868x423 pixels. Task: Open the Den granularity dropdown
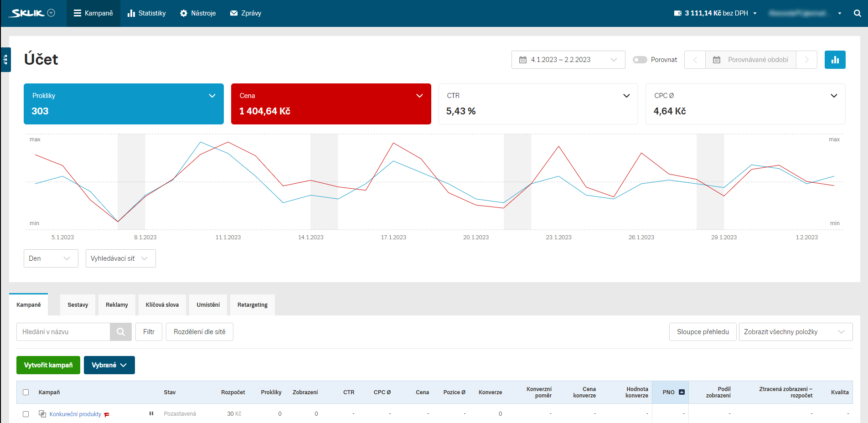coord(51,258)
